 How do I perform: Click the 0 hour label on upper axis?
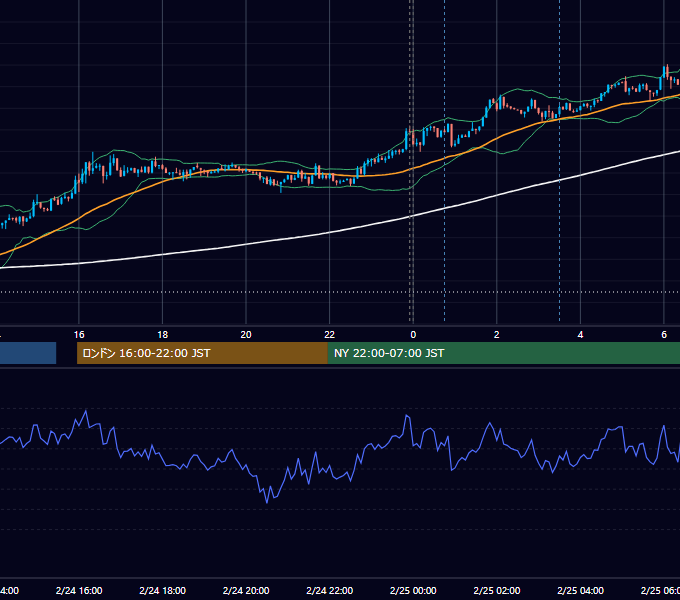point(413,335)
